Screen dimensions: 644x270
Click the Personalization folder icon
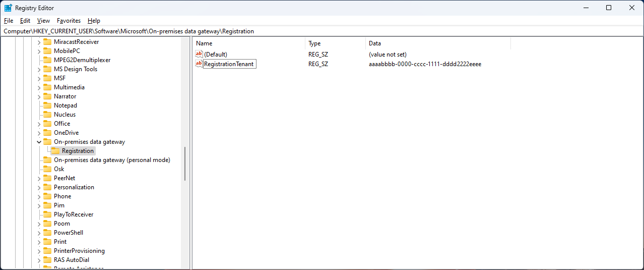(47, 187)
